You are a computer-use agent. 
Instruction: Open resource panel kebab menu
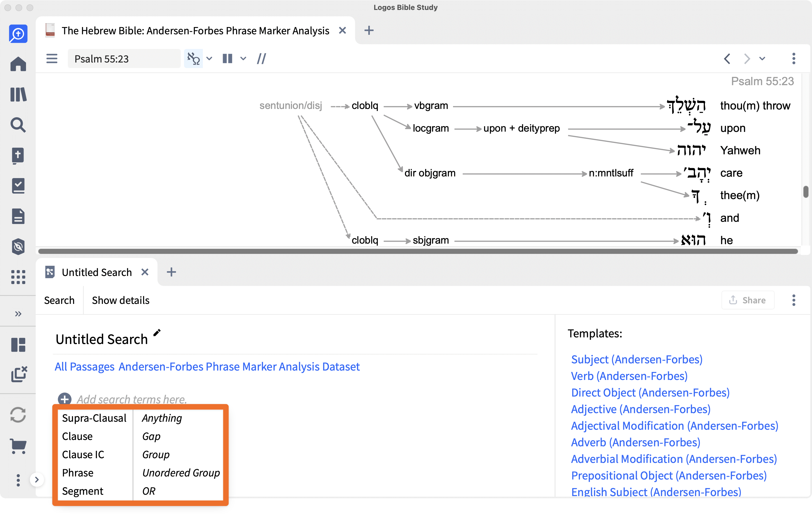[x=793, y=59]
